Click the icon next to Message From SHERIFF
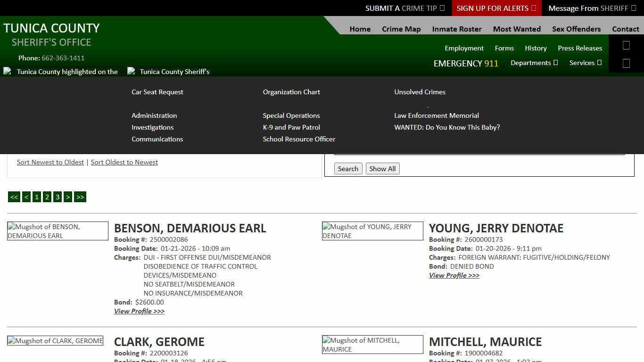Image resolution: width=644 pixels, height=362 pixels. (634, 8)
